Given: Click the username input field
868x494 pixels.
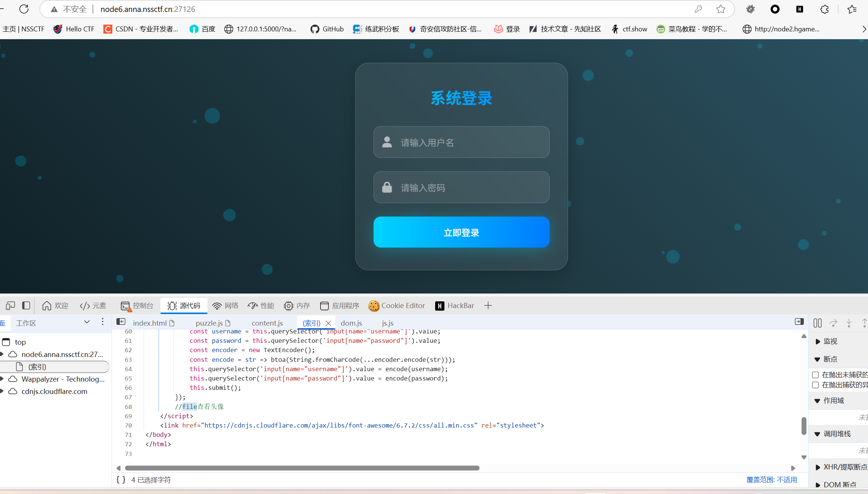Looking at the screenshot, I should [x=461, y=142].
